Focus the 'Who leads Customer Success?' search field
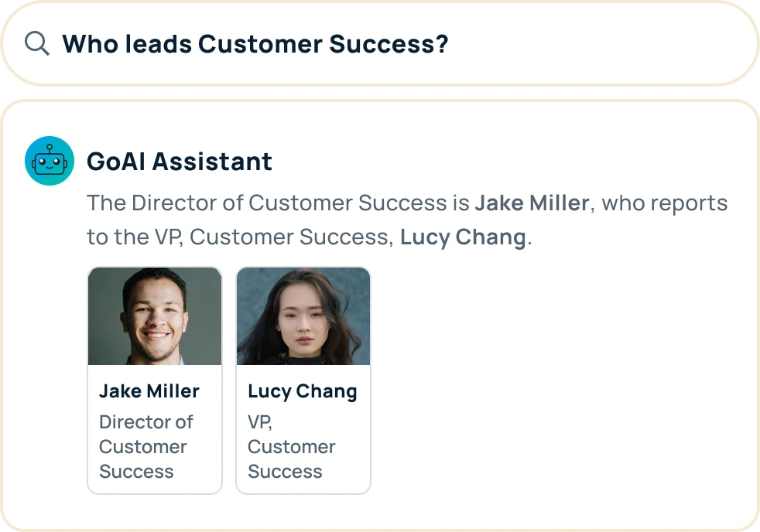The height and width of the screenshot is (532, 760). click(380, 43)
